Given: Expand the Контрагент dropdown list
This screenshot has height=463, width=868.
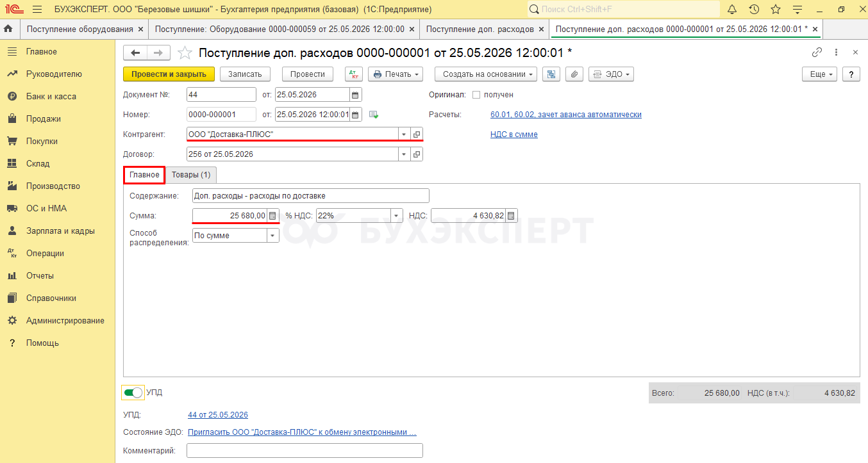Looking at the screenshot, I should point(404,134).
